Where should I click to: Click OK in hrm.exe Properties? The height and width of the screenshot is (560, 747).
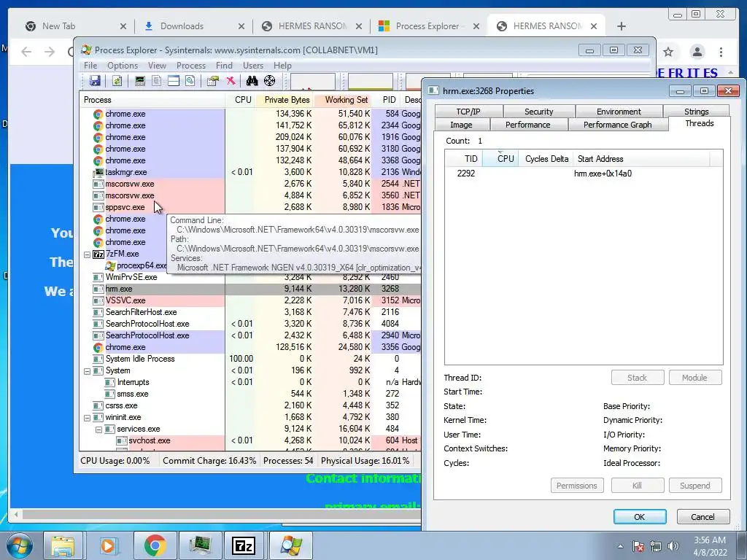click(x=639, y=517)
